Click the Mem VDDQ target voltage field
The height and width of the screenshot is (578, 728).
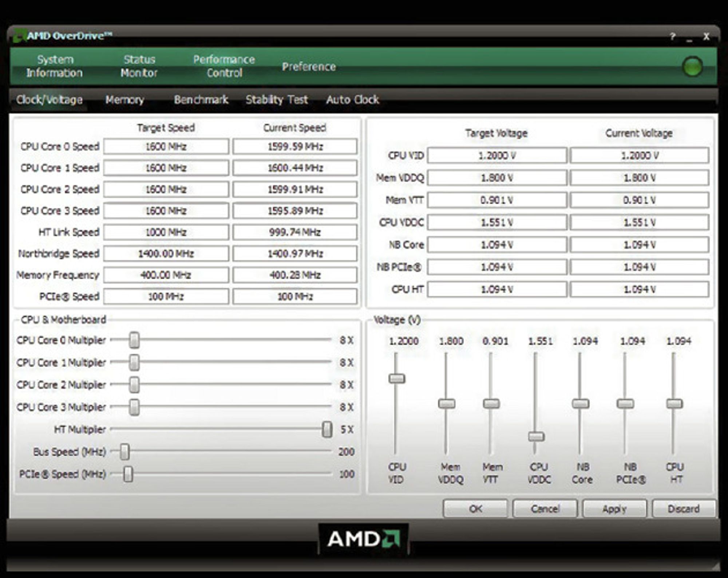pyautogui.click(x=497, y=178)
